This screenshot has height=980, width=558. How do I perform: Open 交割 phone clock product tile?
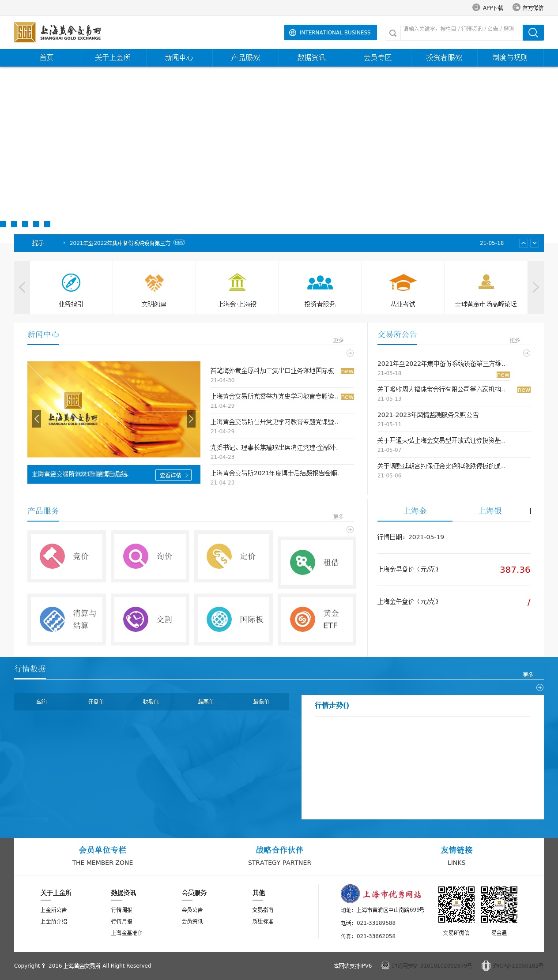pos(150,620)
